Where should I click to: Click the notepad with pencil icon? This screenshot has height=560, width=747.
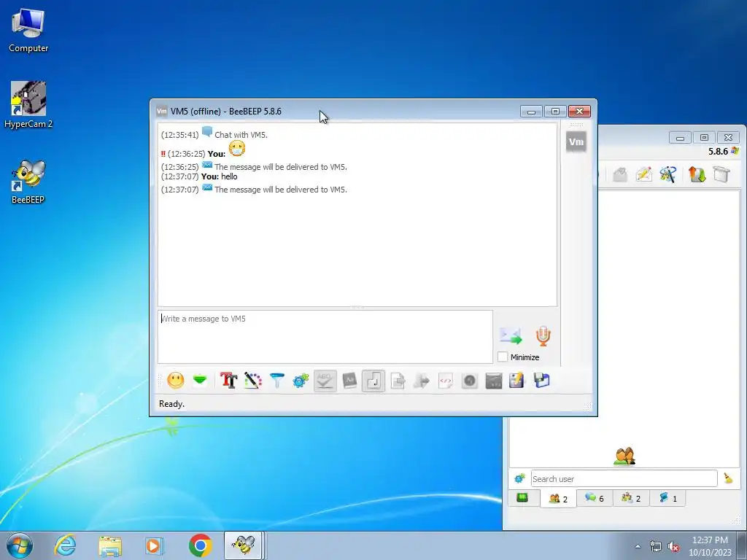[517, 381]
